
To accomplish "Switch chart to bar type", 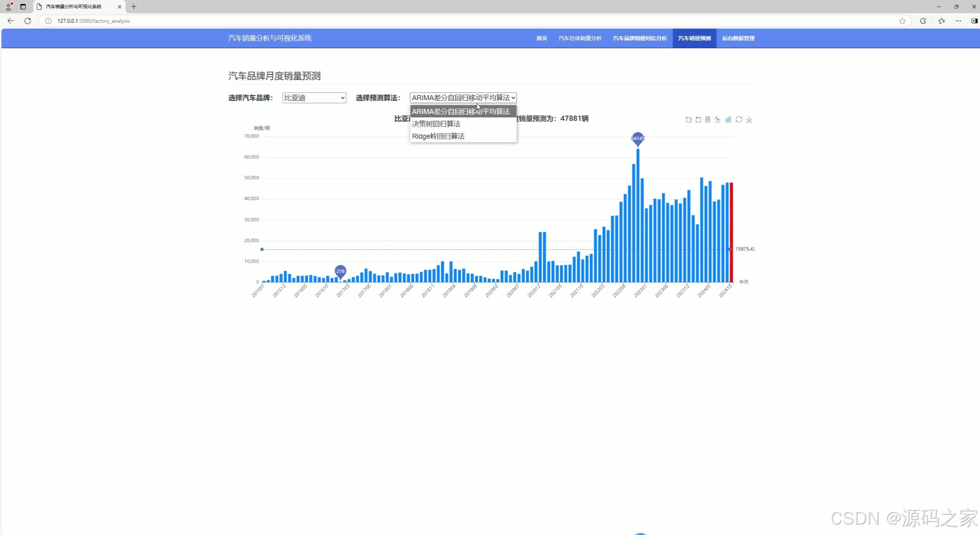I will (728, 119).
